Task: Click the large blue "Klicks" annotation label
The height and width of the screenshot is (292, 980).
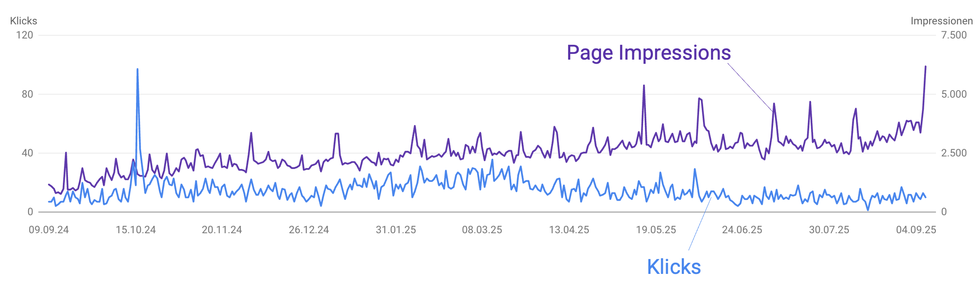Action: coord(673,267)
